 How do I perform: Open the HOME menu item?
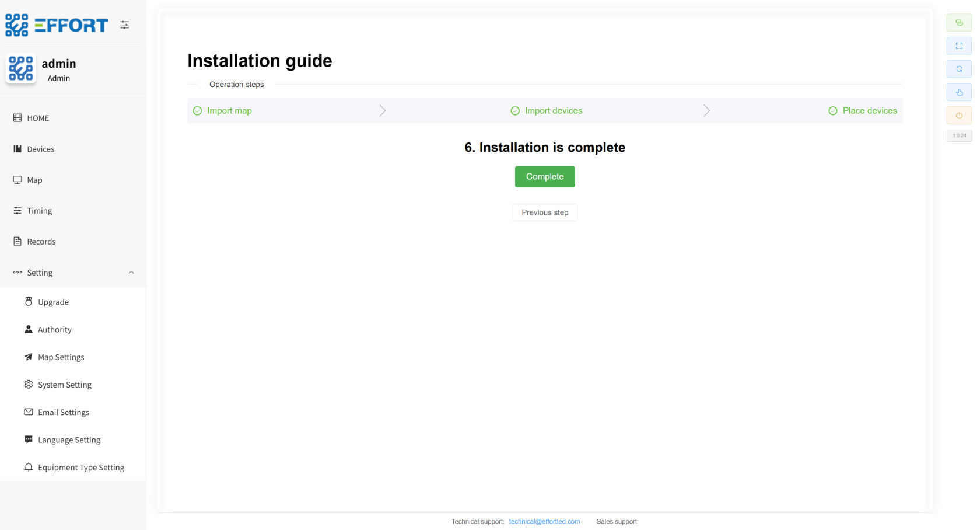point(38,118)
